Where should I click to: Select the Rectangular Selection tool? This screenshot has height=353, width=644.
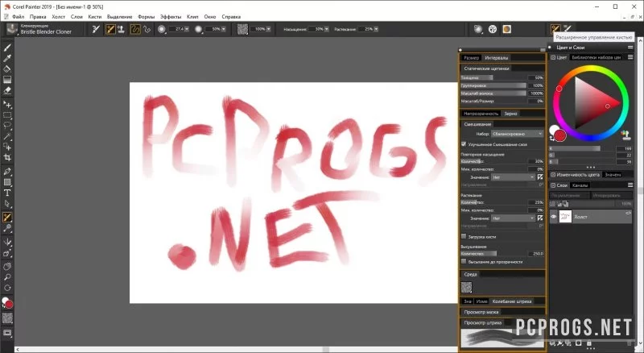(7, 115)
